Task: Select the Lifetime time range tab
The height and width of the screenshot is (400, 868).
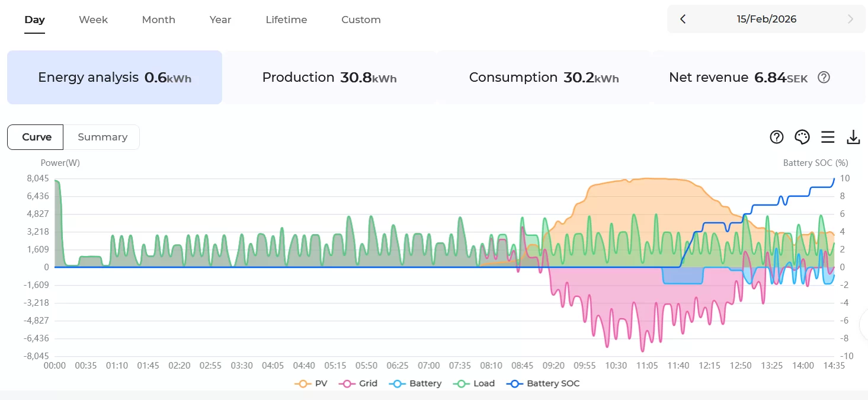Action: tap(286, 20)
